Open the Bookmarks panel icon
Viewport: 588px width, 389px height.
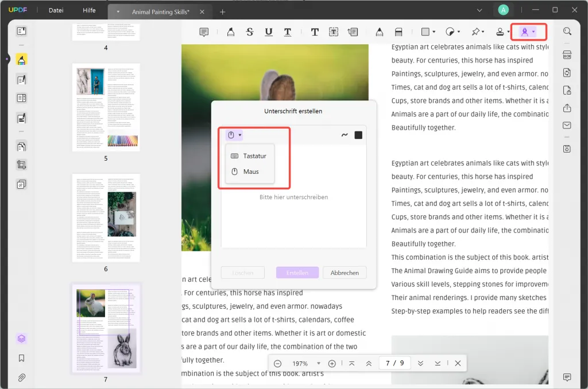tap(21, 358)
